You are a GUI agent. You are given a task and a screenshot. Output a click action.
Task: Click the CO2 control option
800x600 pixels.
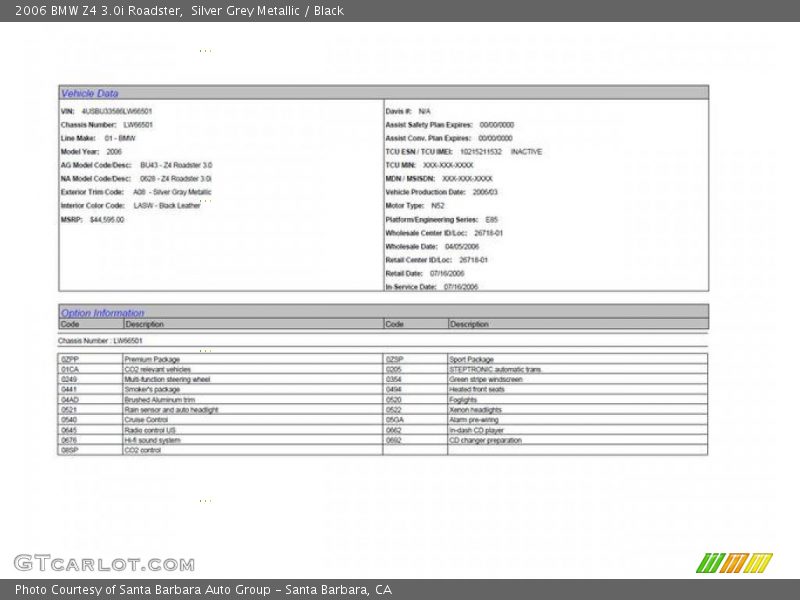143,451
